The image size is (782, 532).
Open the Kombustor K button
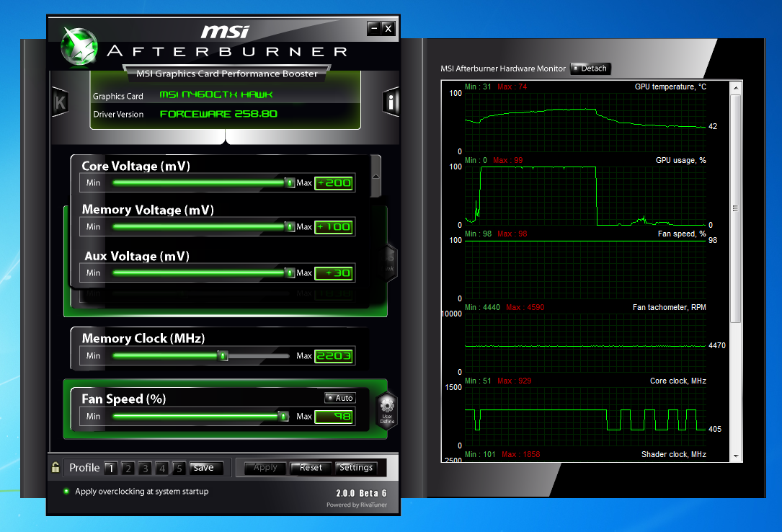point(61,102)
